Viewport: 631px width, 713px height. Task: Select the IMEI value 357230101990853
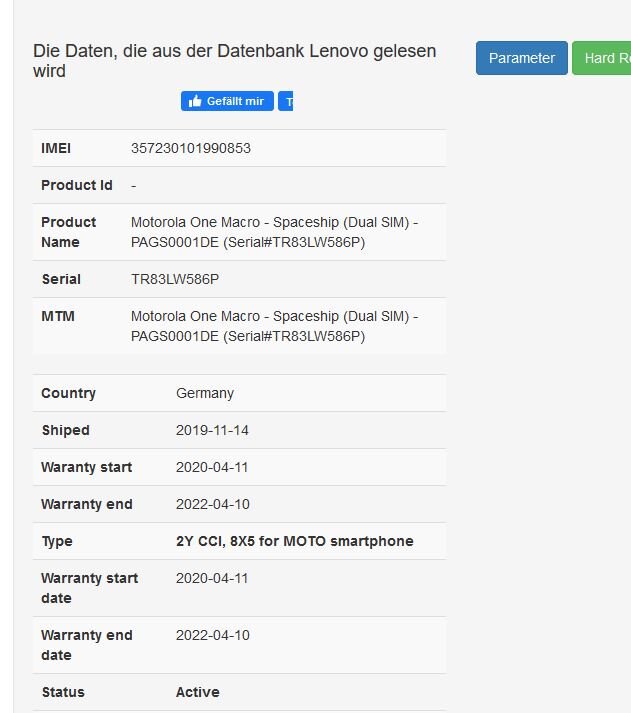pyautogui.click(x=191, y=148)
